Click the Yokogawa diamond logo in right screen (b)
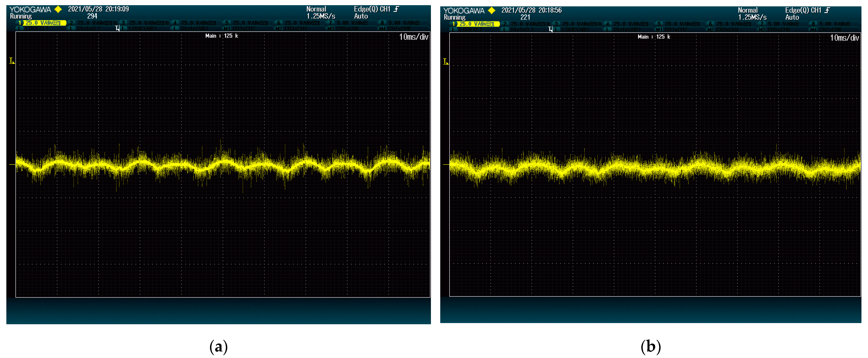The height and width of the screenshot is (358, 868). pos(492,11)
